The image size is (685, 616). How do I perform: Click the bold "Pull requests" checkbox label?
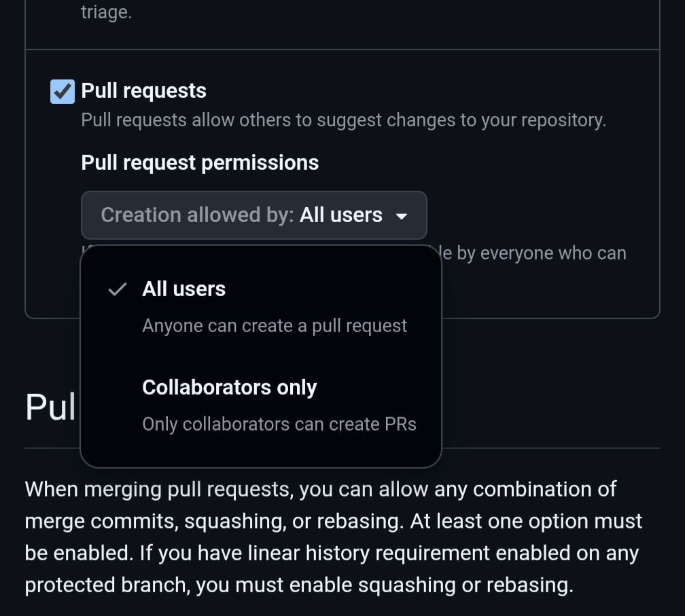(143, 91)
